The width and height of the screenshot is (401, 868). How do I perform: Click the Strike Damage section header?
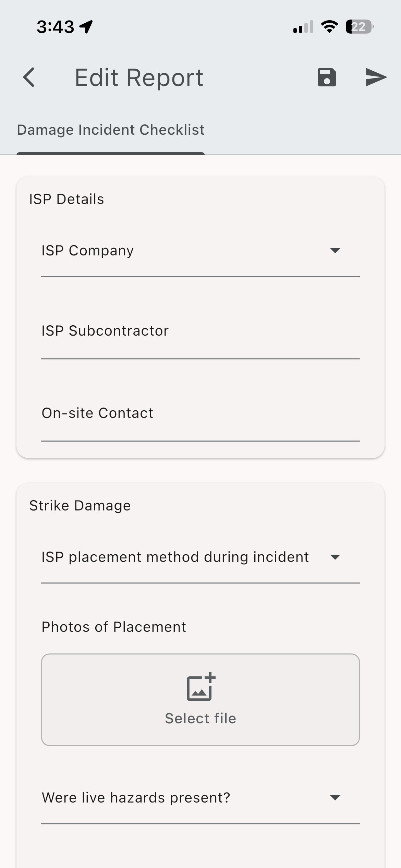80,506
